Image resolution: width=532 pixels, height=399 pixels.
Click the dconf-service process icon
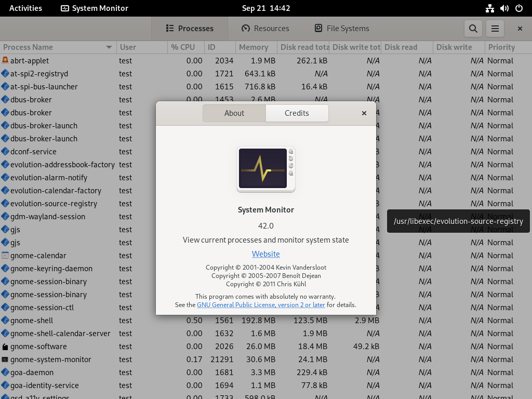[5, 151]
